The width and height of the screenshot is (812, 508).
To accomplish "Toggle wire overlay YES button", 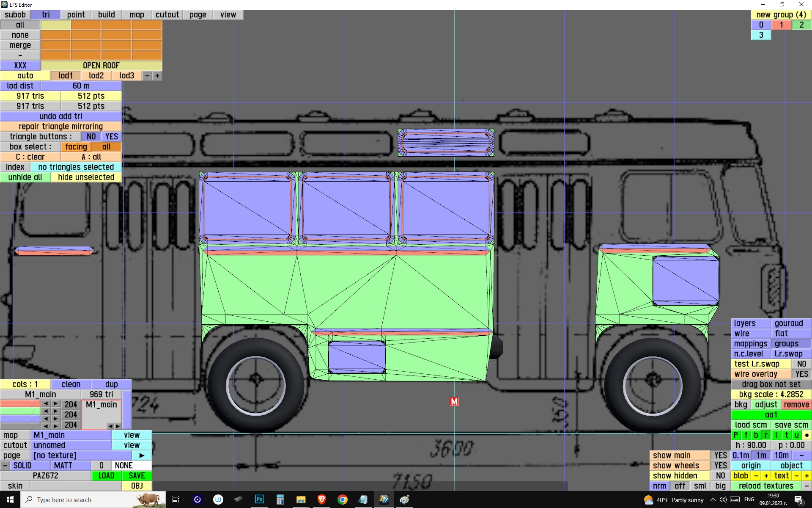I will [801, 374].
